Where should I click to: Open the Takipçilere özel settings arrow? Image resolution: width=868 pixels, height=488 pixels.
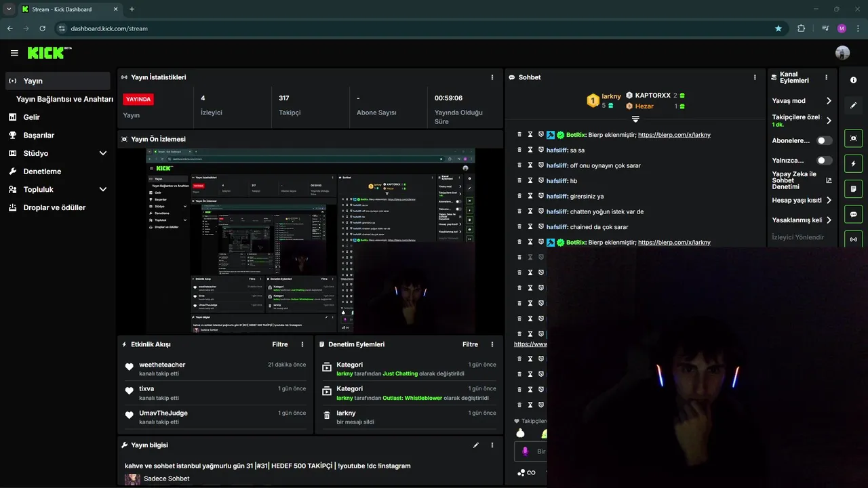click(829, 121)
